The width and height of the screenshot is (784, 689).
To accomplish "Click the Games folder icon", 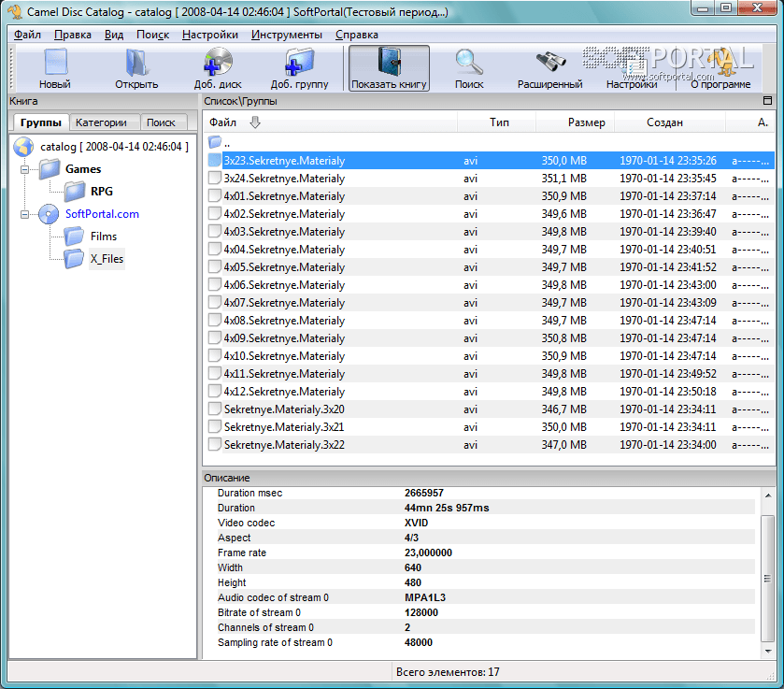I will click(x=50, y=169).
